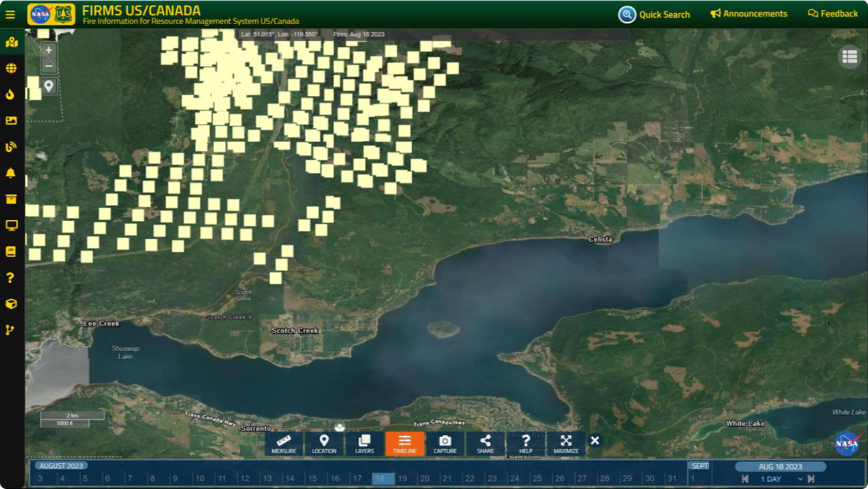Open the archive box sidebar icon
The image size is (868, 489).
[11, 199]
